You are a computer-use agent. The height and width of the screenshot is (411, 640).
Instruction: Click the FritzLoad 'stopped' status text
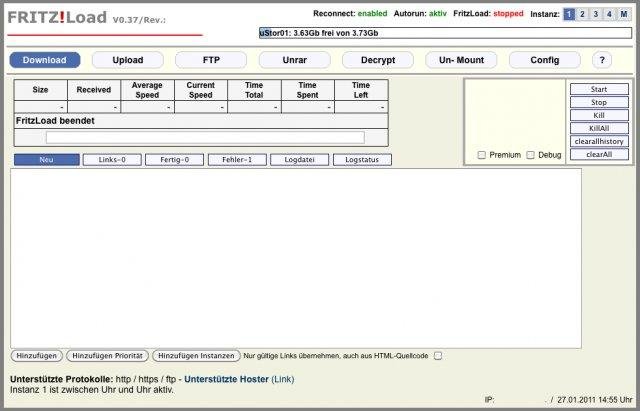(508, 13)
